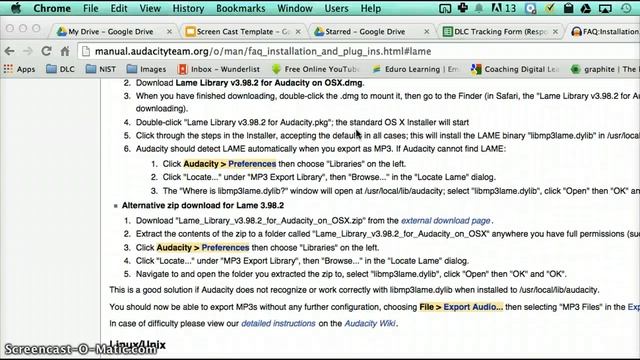Switch to My Drive - Google Drive tab
The height and width of the screenshot is (360, 640).
pos(111,31)
